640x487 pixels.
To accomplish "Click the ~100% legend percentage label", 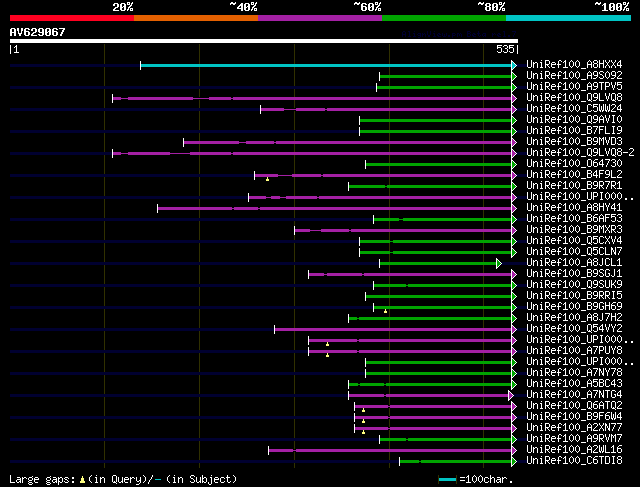I will 612,7.
